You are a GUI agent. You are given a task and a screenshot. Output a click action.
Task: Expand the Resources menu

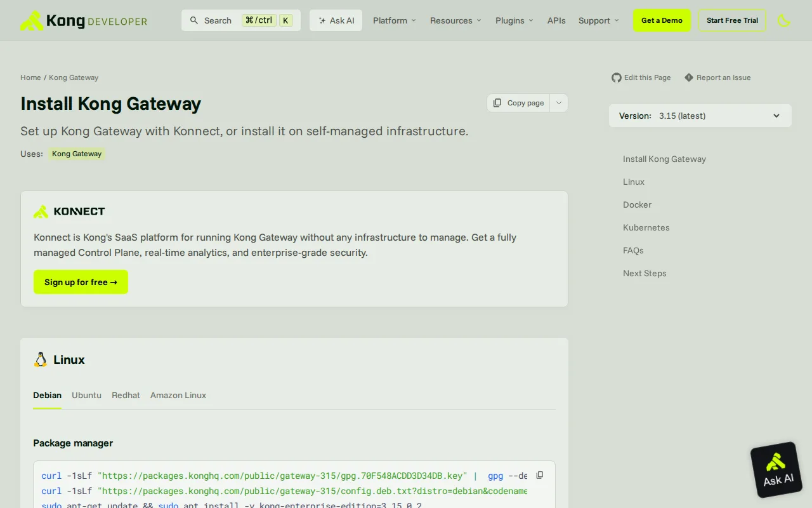(455, 20)
